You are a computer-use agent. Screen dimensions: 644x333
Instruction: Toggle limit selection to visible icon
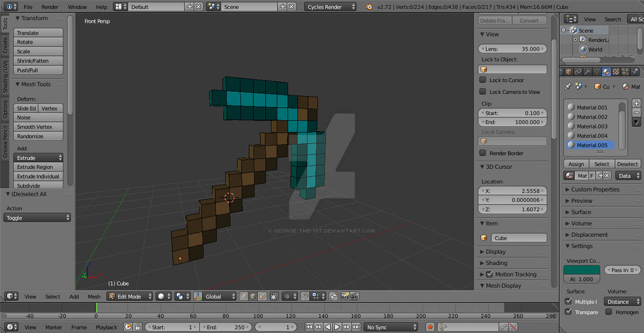(274, 296)
